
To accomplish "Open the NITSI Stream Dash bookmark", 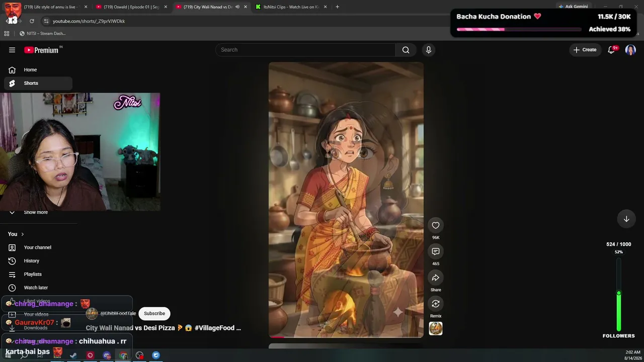I will (x=42, y=34).
